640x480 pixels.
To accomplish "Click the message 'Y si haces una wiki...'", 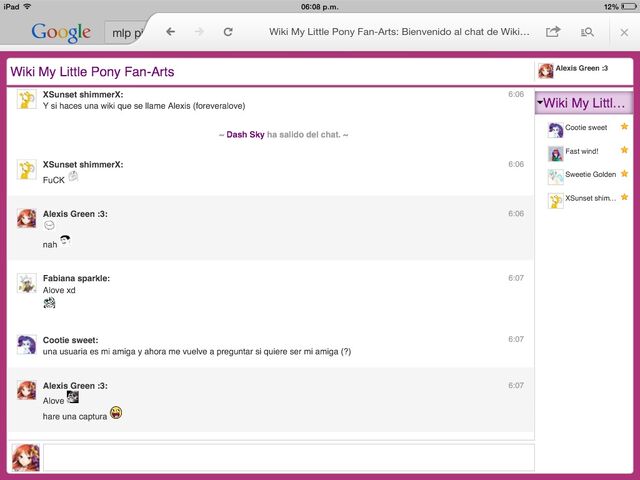I will click(x=144, y=106).
